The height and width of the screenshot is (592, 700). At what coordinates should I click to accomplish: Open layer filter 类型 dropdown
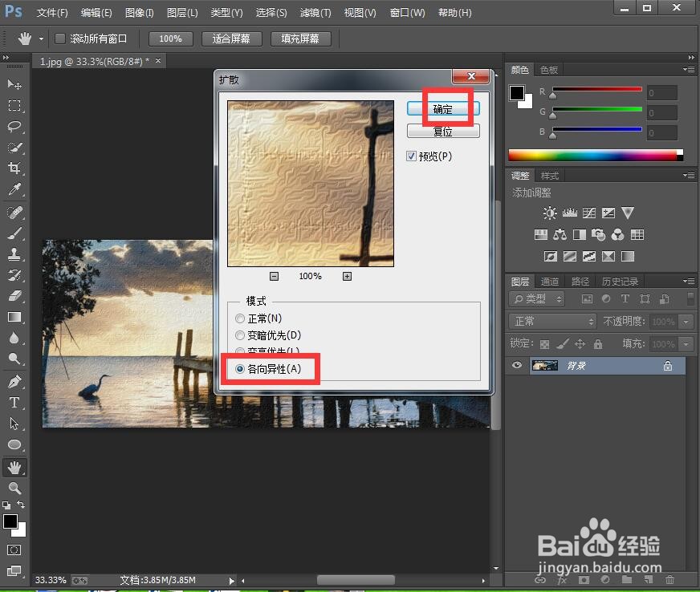[537, 299]
